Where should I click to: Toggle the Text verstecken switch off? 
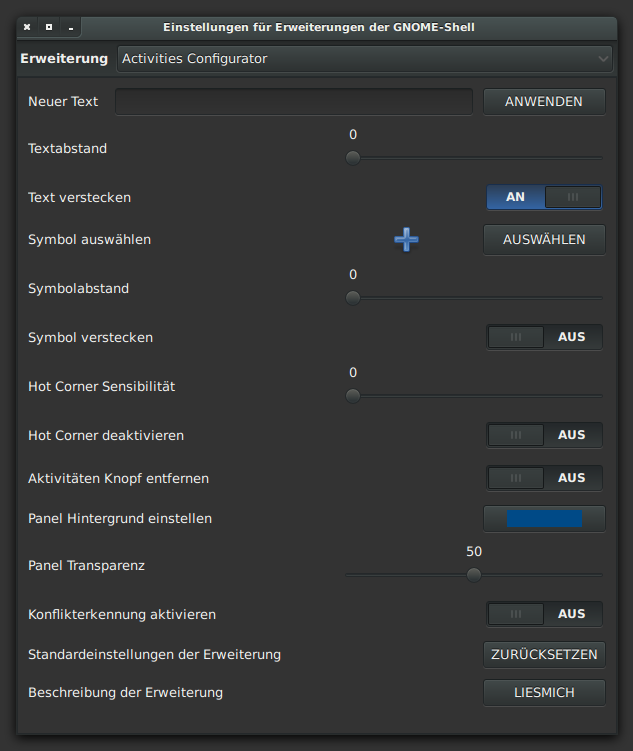tap(544, 197)
